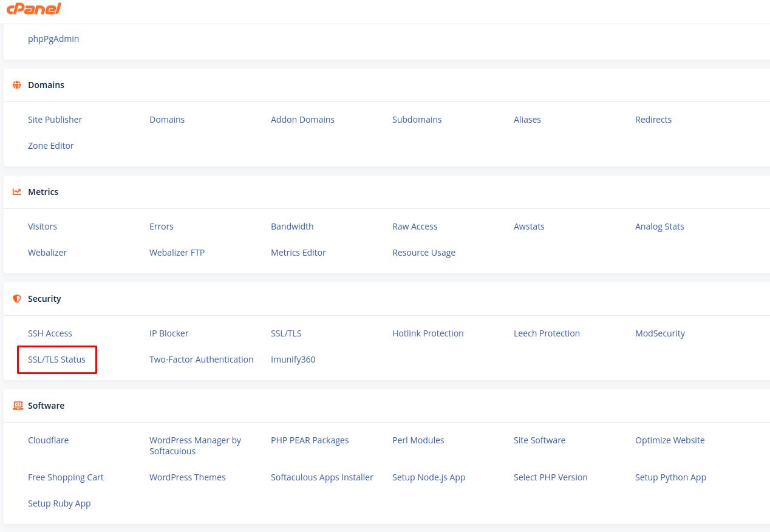Viewport: 770px width, 532px height.
Task: Click the Security shield icon
Action: (17, 299)
